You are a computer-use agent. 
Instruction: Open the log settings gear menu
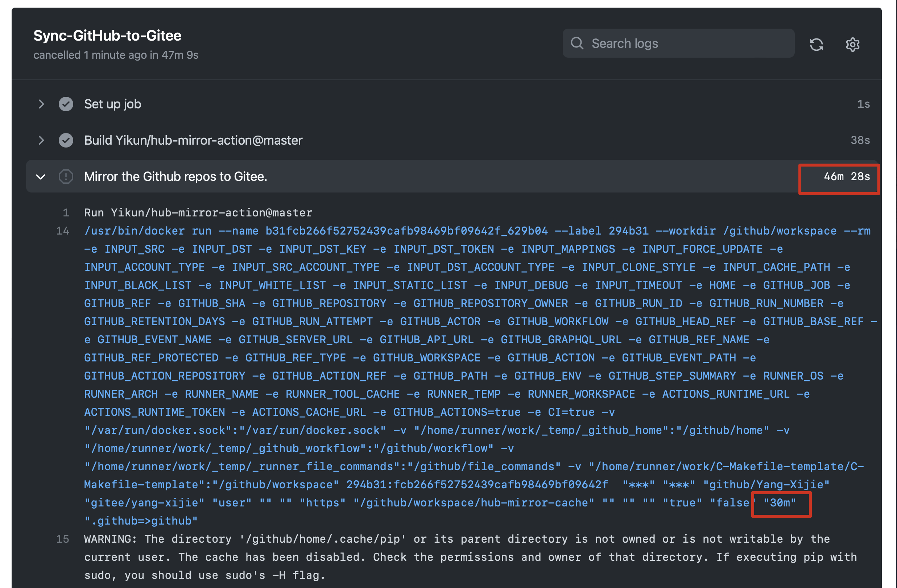pos(852,45)
